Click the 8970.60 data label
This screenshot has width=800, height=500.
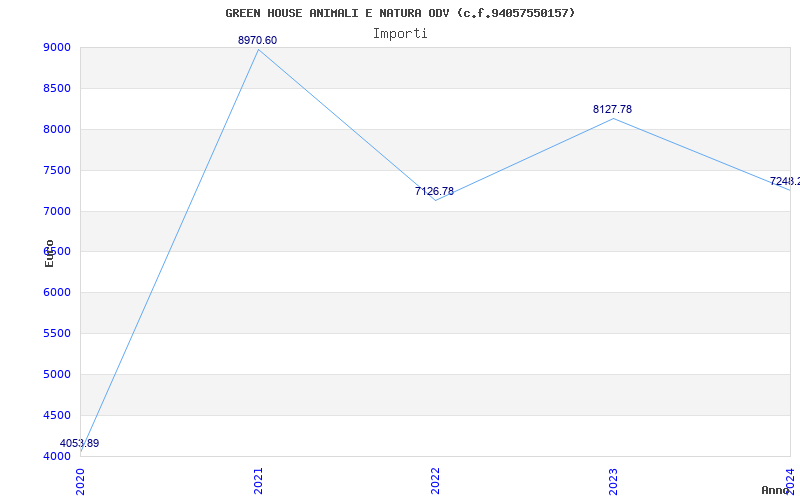pyautogui.click(x=258, y=40)
